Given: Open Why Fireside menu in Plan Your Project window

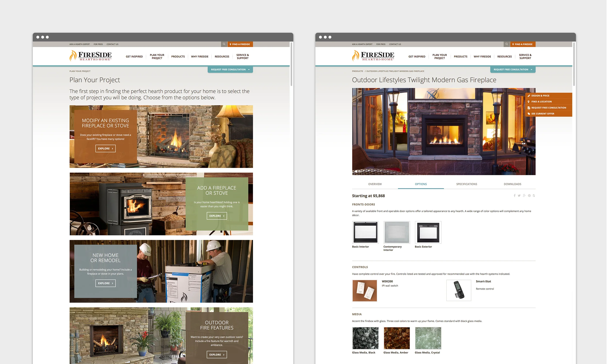Looking at the screenshot, I should (200, 57).
